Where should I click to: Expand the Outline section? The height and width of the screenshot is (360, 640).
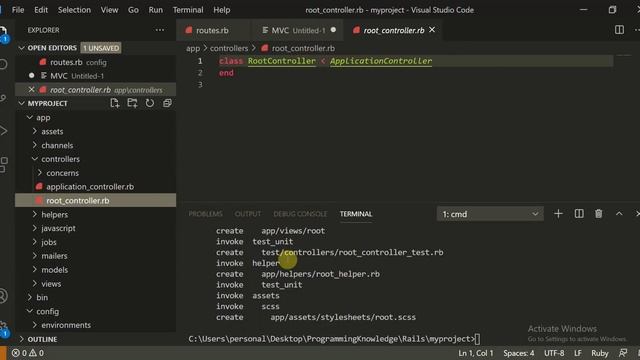tap(96, 339)
